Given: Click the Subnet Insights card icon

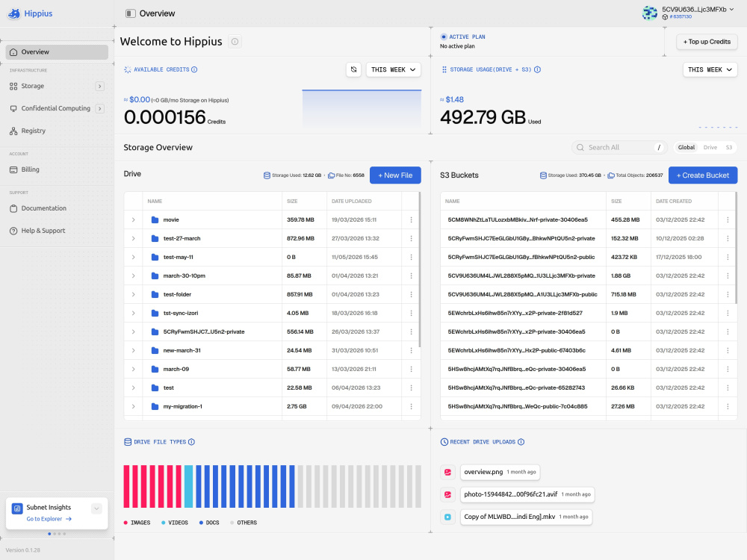Looking at the screenshot, I should pos(17,508).
